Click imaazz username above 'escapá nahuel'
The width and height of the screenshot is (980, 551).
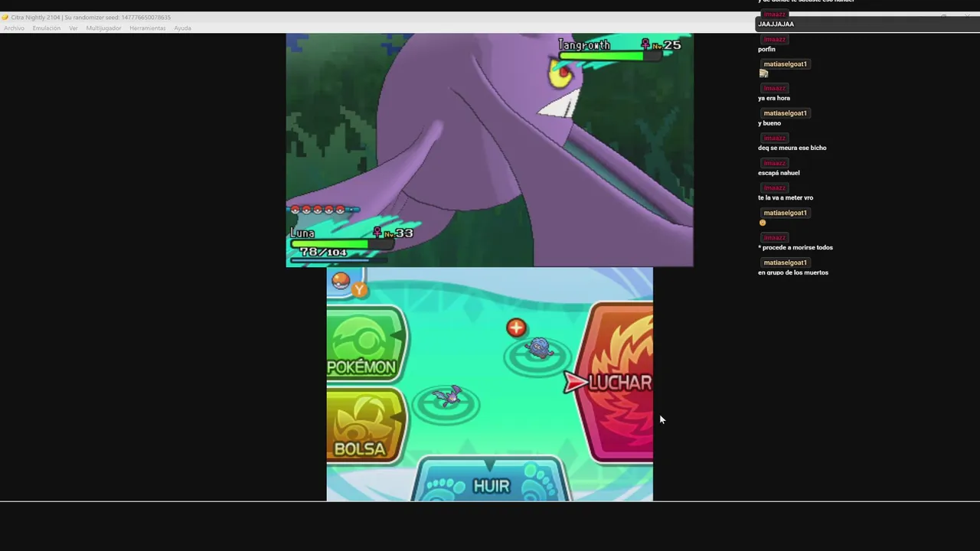click(775, 163)
